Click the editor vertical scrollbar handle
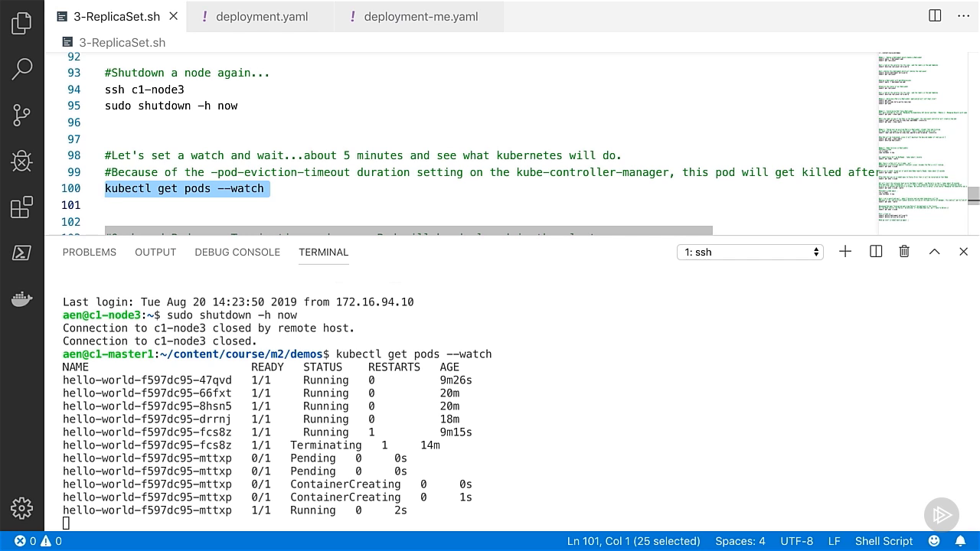 tap(974, 197)
